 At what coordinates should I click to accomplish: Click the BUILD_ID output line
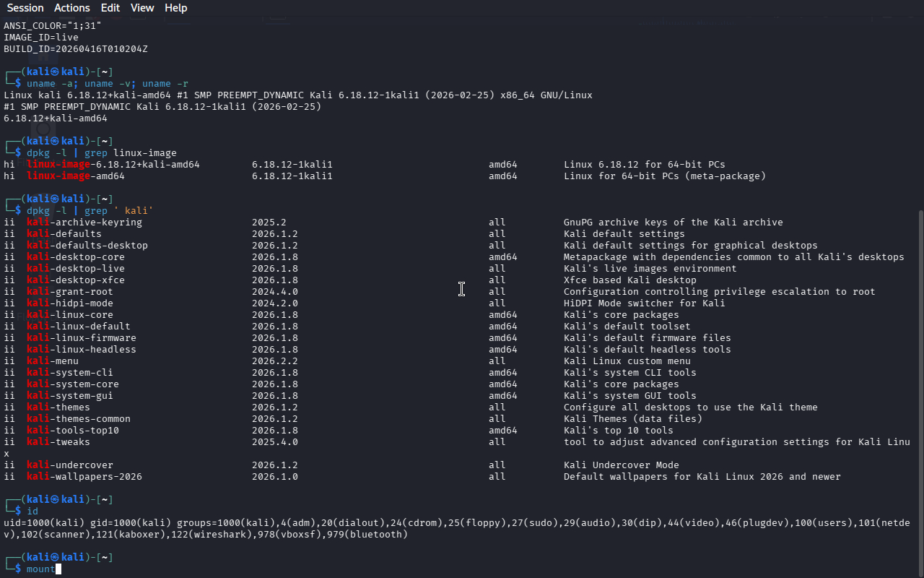[76, 49]
